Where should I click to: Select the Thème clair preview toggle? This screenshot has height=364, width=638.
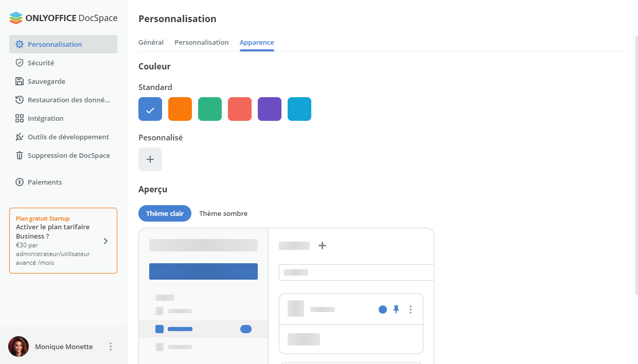pos(165,213)
